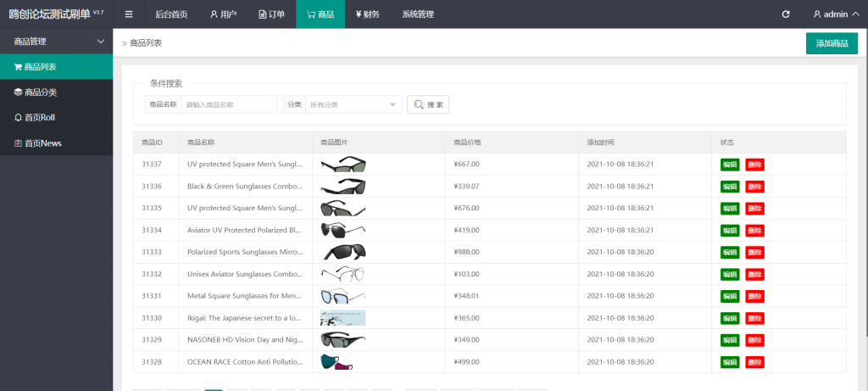
Task: Click the thumbnail image of product 31335
Action: point(343,209)
